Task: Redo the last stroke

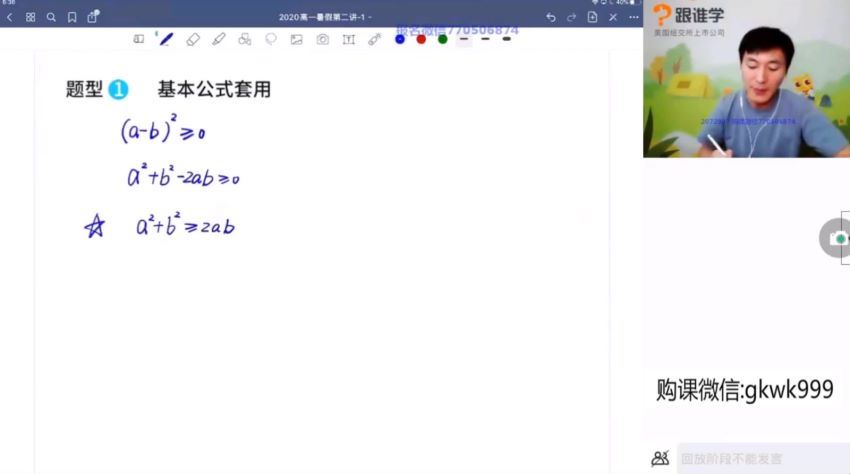Action: (571, 17)
